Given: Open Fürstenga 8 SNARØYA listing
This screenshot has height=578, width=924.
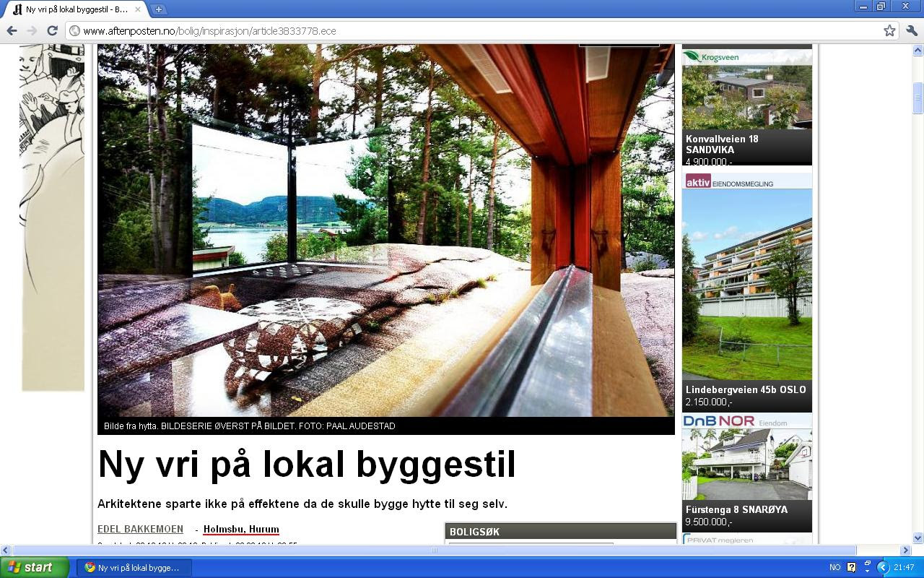Looking at the screenshot, I should (736, 509).
